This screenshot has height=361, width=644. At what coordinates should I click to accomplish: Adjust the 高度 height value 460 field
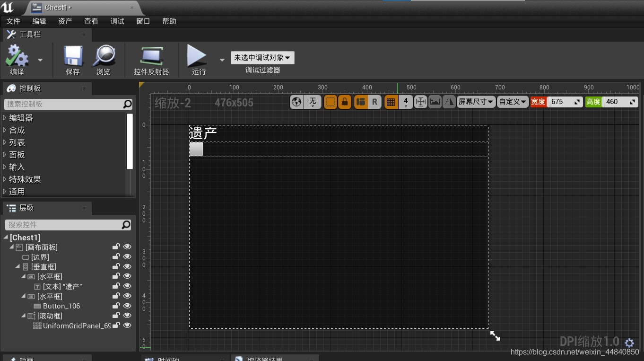coord(620,102)
